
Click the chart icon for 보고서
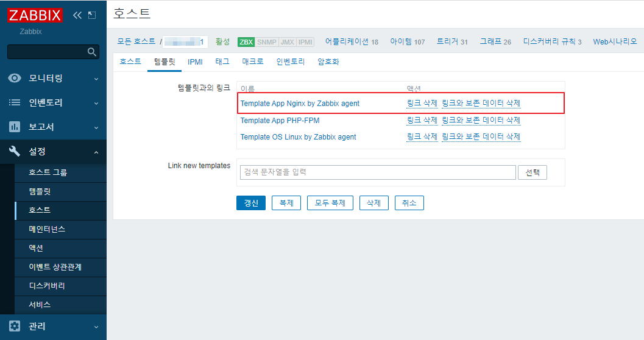coord(15,127)
